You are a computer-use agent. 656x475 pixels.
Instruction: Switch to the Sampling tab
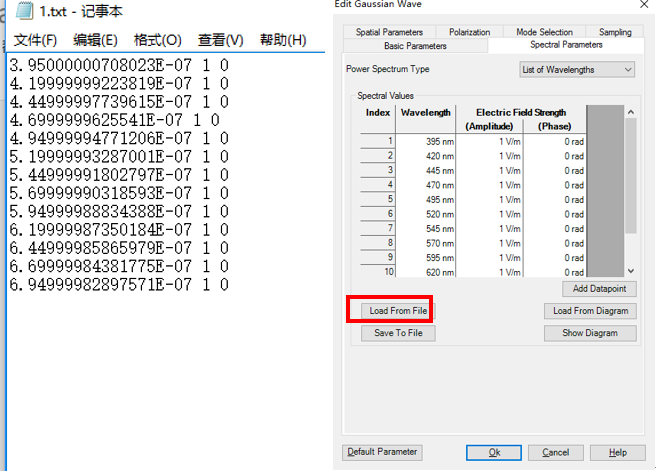615,32
